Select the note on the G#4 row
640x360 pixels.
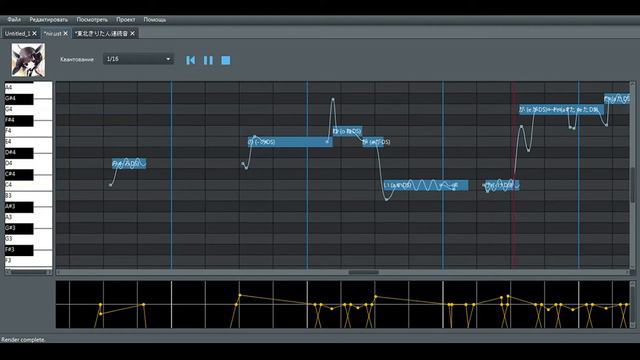pos(617,99)
